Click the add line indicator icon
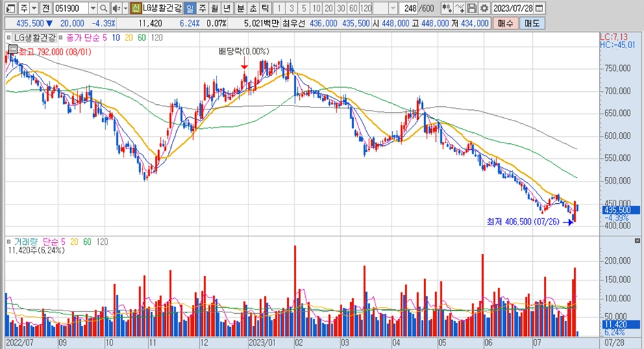The height and width of the screenshot is (349, 644). click(x=459, y=8)
